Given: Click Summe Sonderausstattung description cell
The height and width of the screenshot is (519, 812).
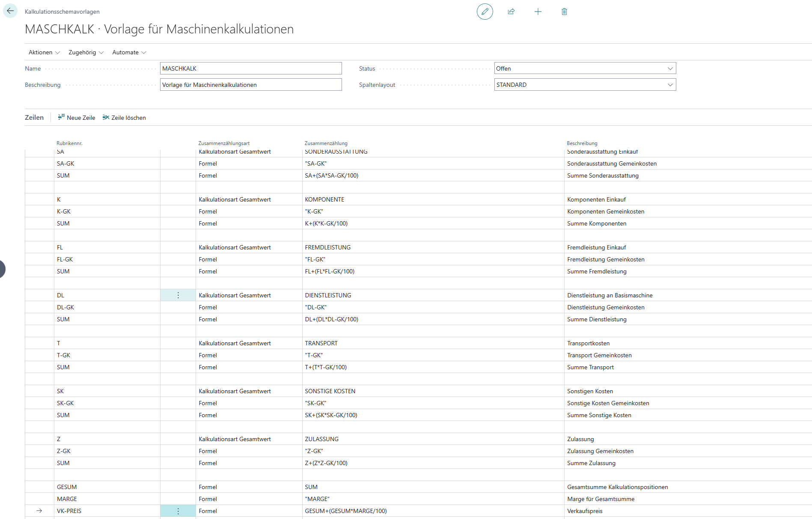Looking at the screenshot, I should point(688,175).
